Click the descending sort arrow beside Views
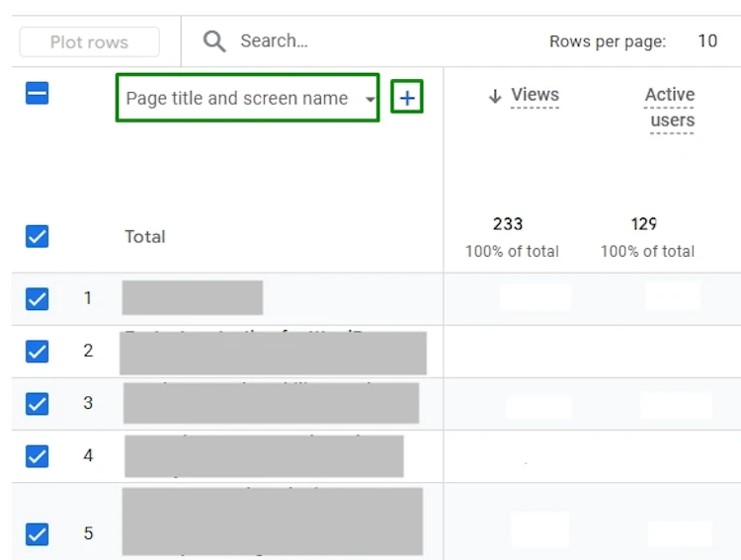The height and width of the screenshot is (560, 741). [x=495, y=96]
